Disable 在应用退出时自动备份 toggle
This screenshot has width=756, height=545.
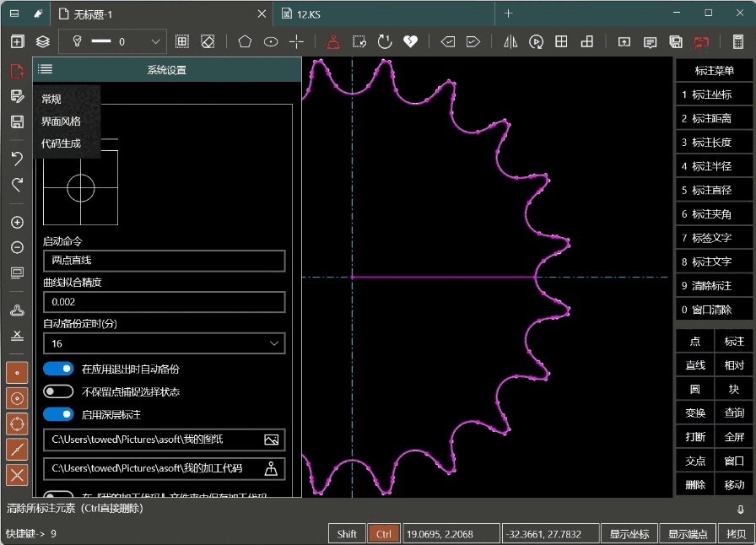tap(58, 369)
